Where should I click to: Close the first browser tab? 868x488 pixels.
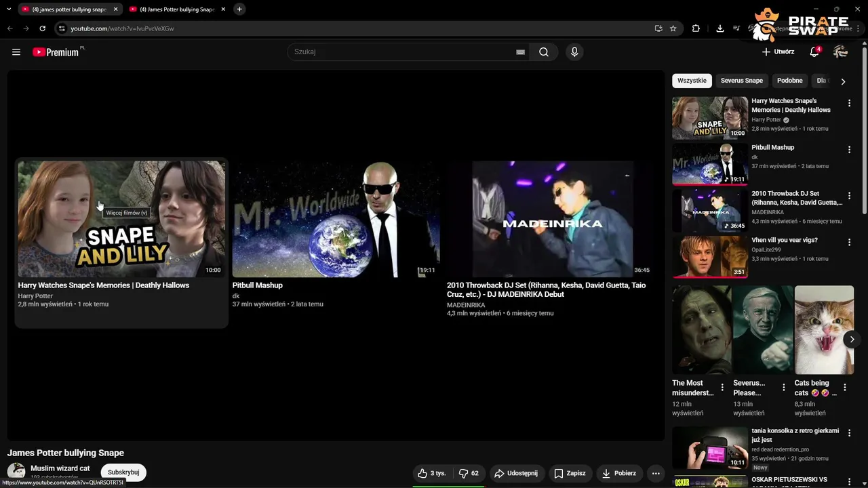[x=115, y=9]
